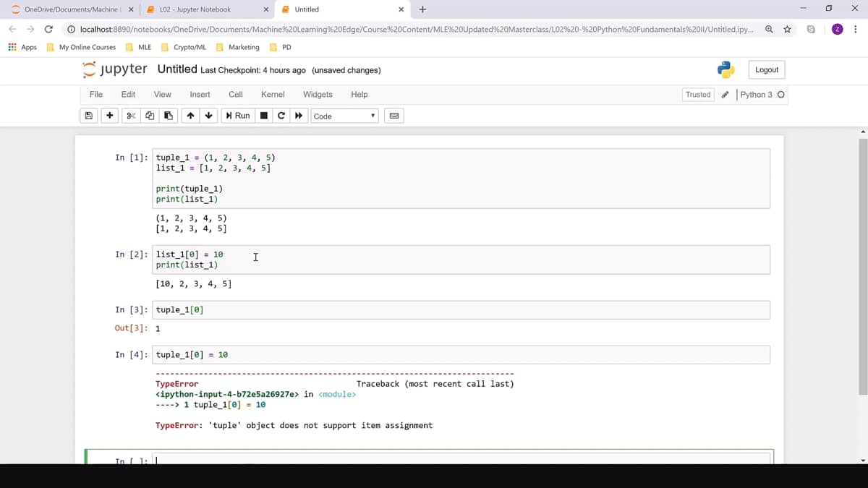Open the Apps bookmarks shortcut
This screenshot has width=868, height=488.
[x=22, y=47]
